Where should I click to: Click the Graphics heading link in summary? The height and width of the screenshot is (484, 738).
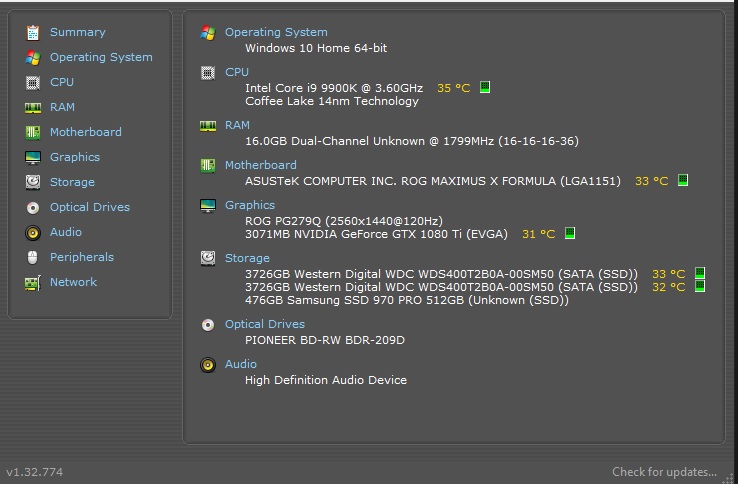pyautogui.click(x=249, y=205)
